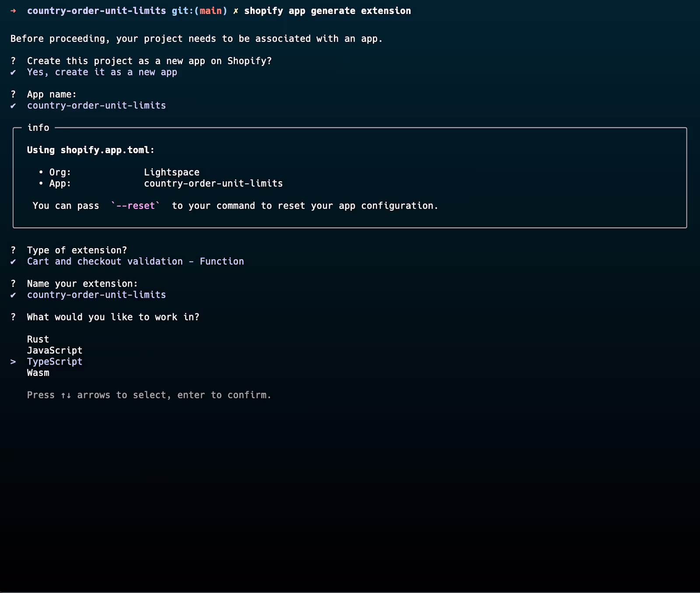Click the dirty-state ✗ marker in the prompt
The height and width of the screenshot is (593, 700).
(235, 11)
